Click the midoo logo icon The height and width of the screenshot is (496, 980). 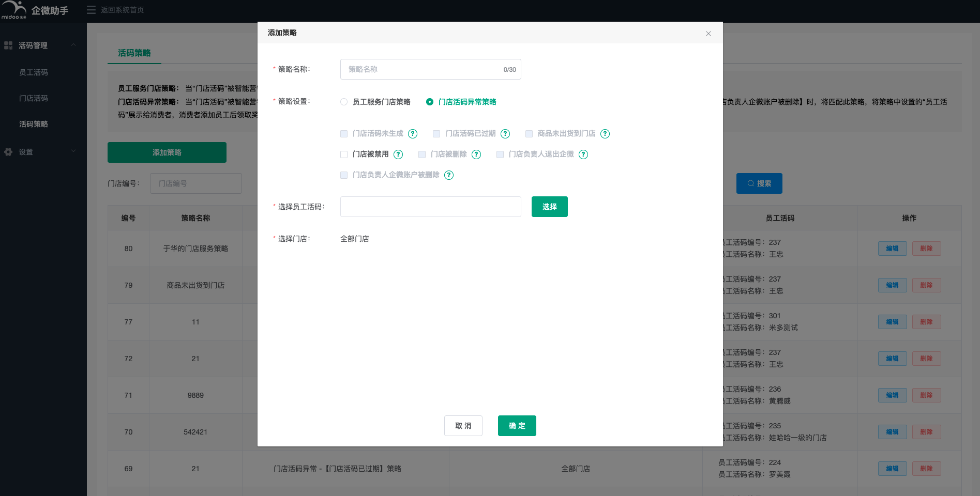pyautogui.click(x=14, y=10)
